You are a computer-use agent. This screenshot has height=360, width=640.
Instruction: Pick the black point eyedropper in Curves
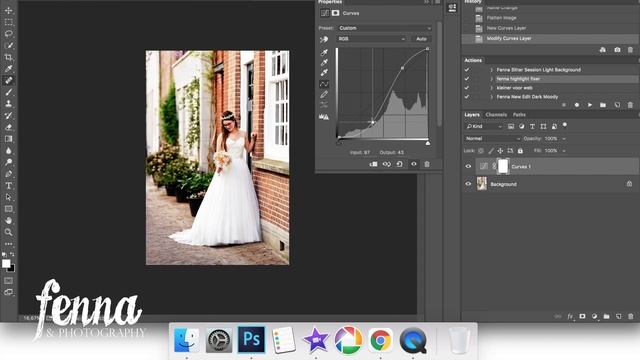tap(324, 52)
